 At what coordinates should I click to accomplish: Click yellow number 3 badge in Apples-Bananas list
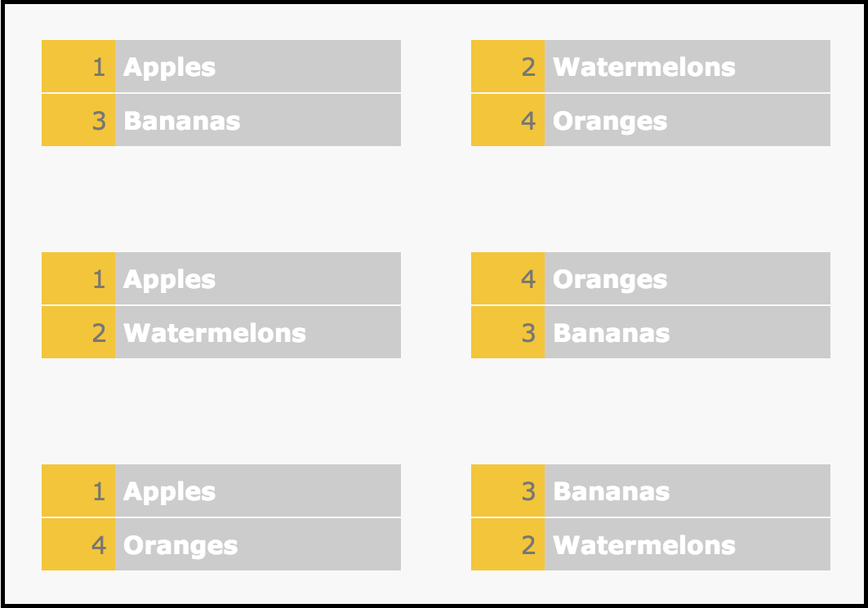pos(78,120)
